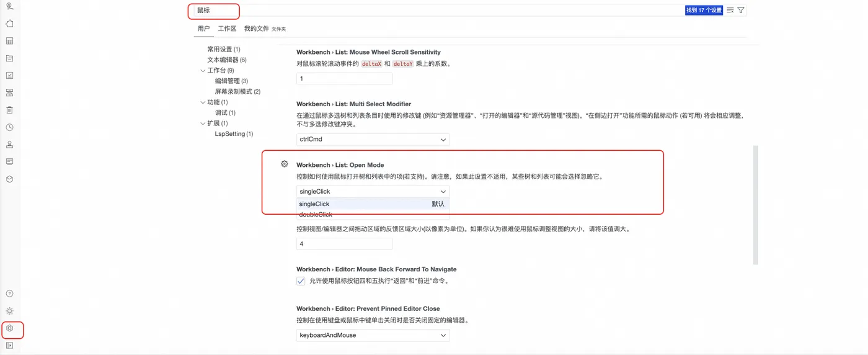Open the stamp icon in the sidebar

point(9,145)
